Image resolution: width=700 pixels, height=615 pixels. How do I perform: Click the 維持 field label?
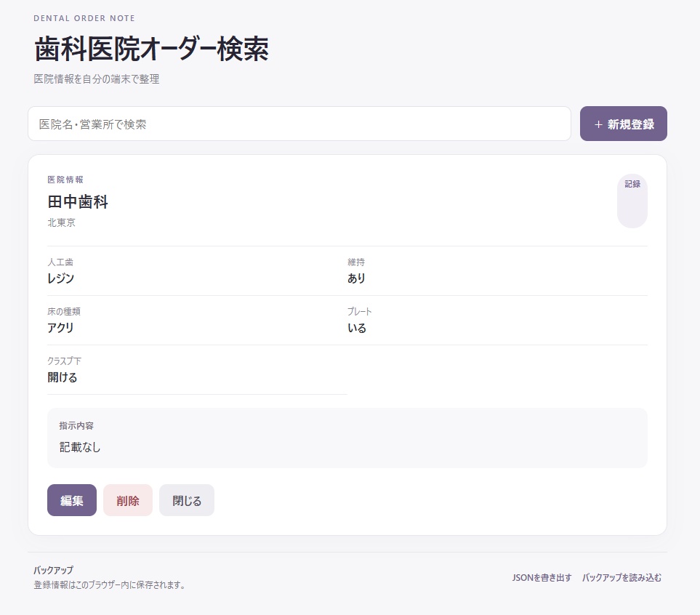[x=355, y=262]
